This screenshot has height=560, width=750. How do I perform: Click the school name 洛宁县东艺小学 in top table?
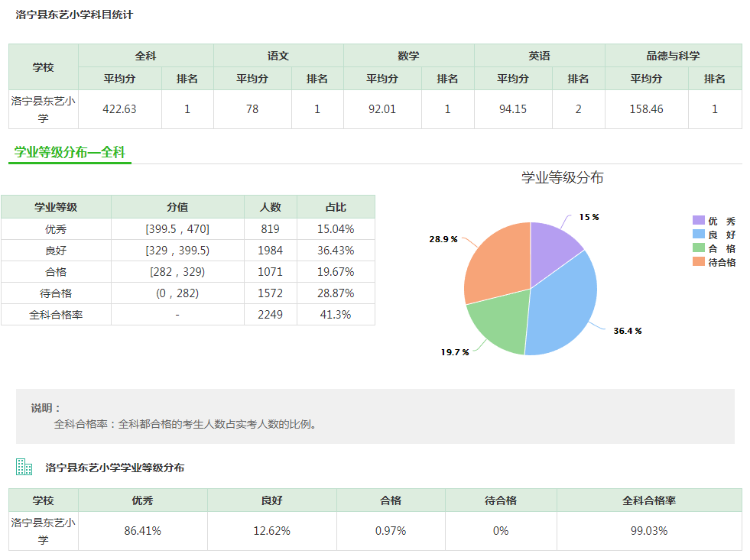pos(42,108)
